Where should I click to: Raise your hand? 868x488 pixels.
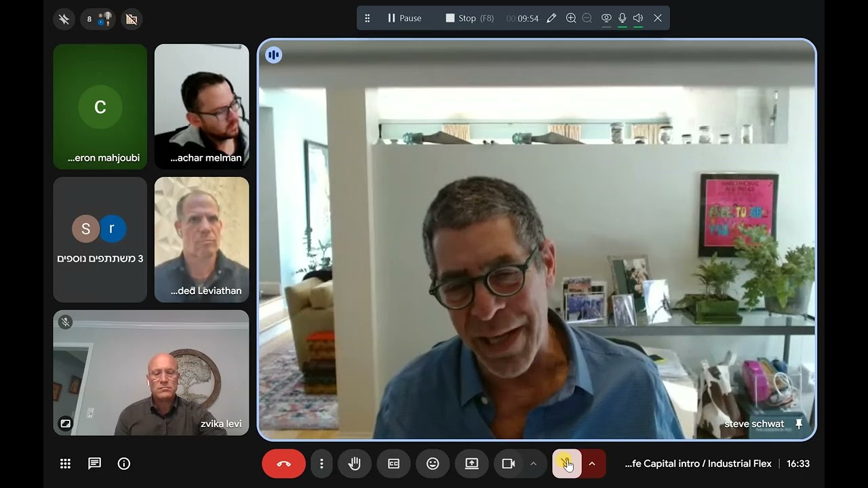click(354, 464)
